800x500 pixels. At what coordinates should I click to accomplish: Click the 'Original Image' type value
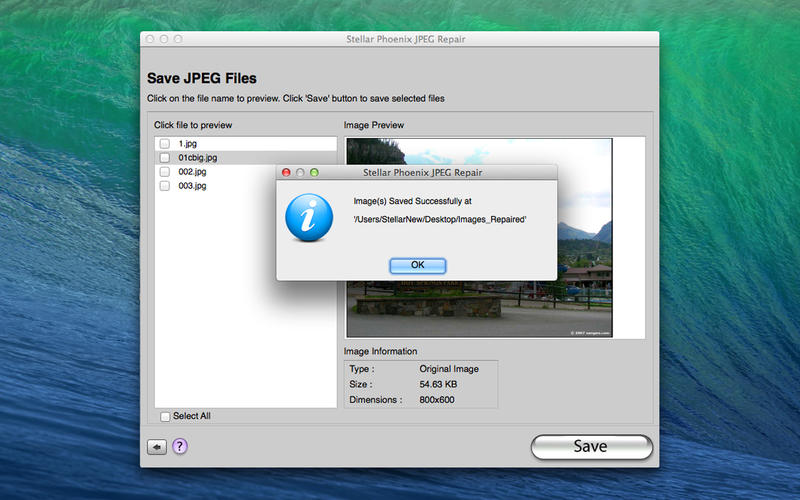(x=449, y=369)
